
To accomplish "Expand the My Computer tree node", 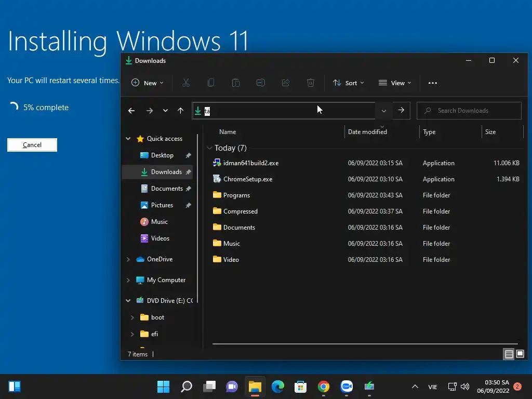I will pos(128,280).
